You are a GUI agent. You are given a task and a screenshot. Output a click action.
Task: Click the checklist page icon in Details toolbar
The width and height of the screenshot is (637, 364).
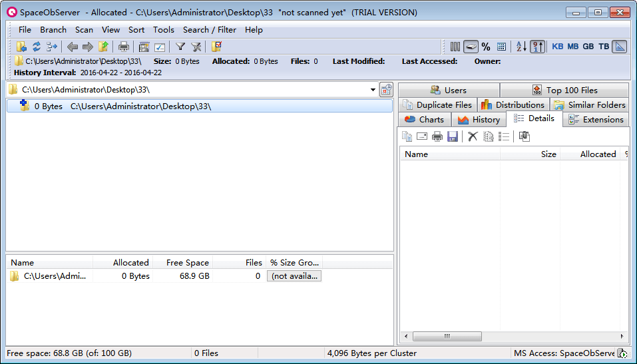489,136
